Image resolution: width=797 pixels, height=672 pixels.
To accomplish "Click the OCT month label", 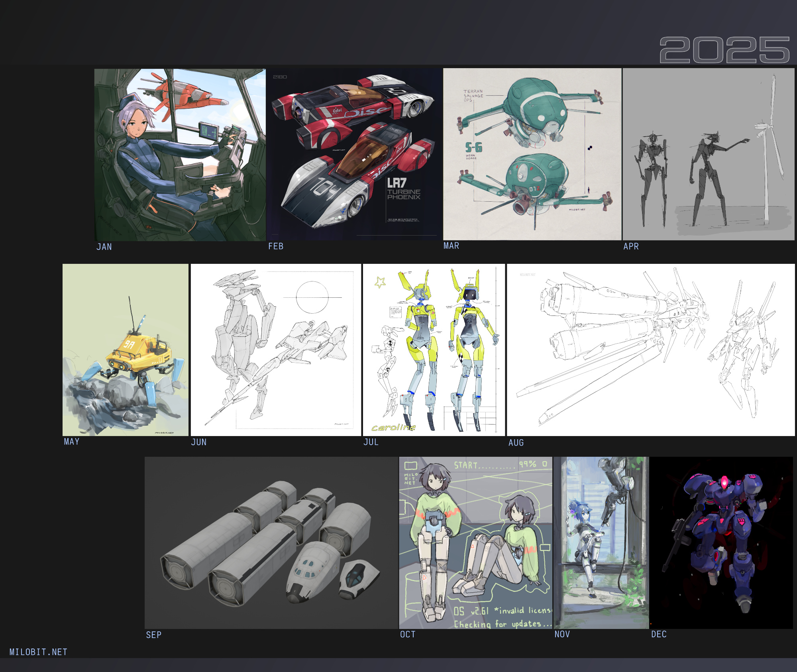I will click(x=408, y=635).
